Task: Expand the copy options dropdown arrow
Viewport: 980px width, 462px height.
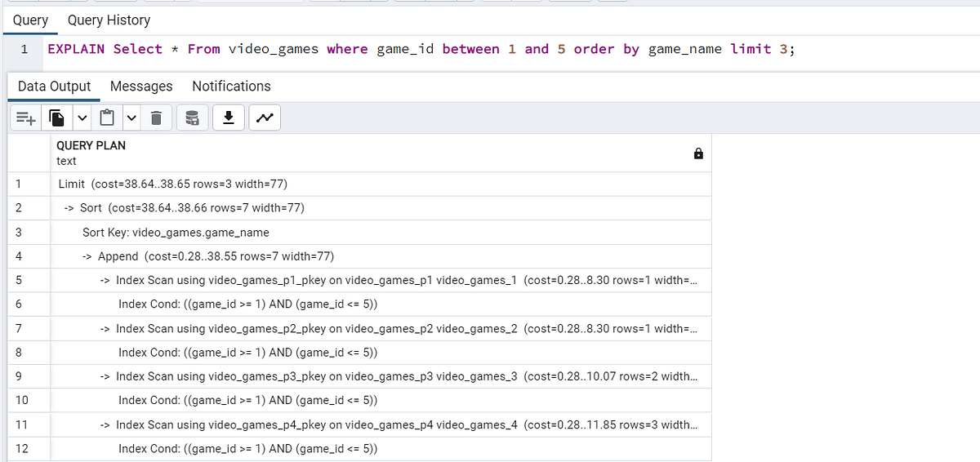Action: (x=81, y=119)
